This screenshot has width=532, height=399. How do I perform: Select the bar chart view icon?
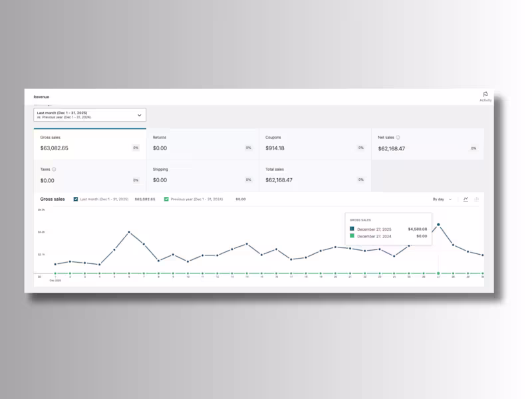477,199
